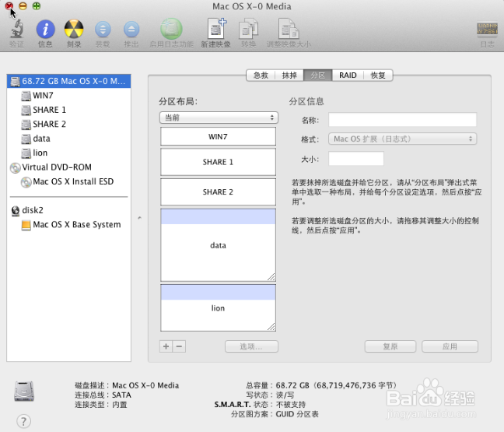Click Enable Journaling (启用日志功能) icon

171,29
